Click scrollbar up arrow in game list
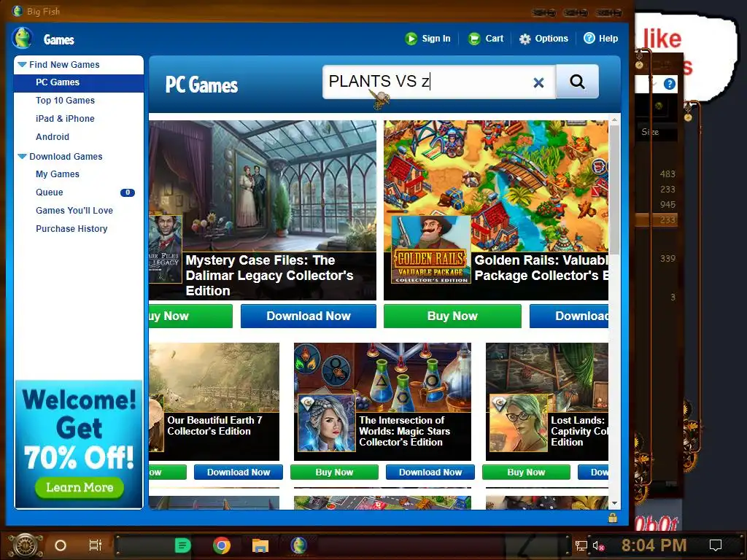The height and width of the screenshot is (560, 747). [x=614, y=120]
